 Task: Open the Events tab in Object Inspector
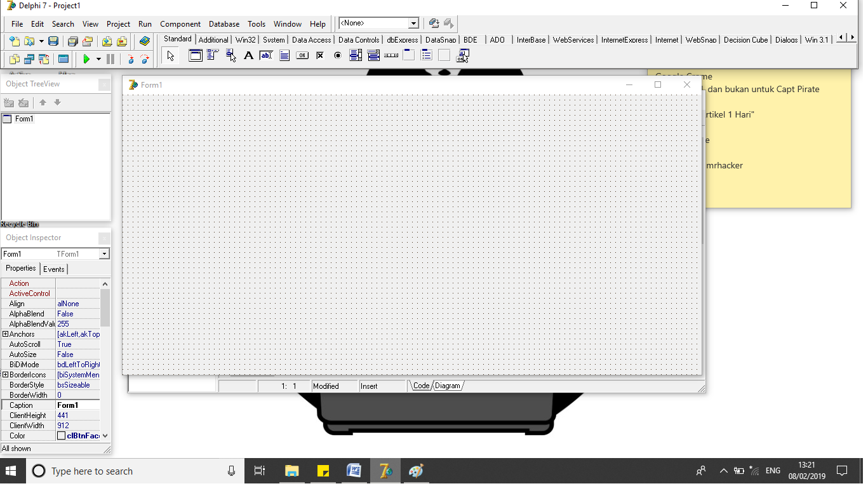pos(54,269)
